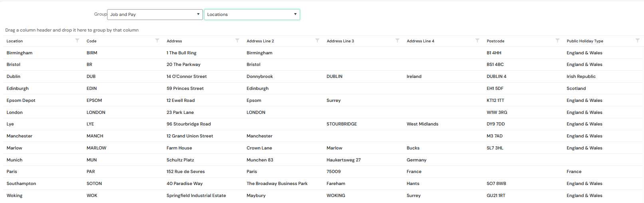Viewport: 644px width, 203px height.
Task: Select the Southampton location cell
Action: coord(21,183)
